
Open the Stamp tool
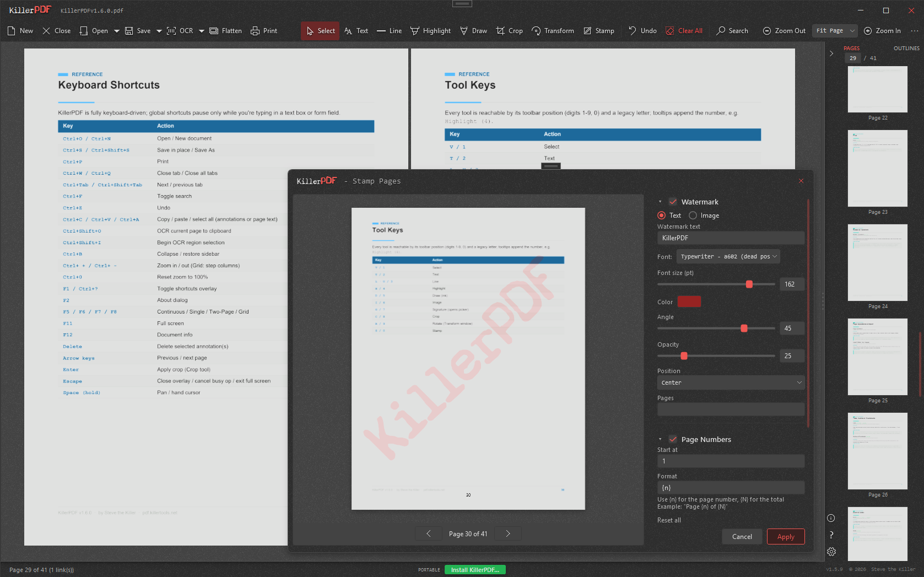pos(599,31)
